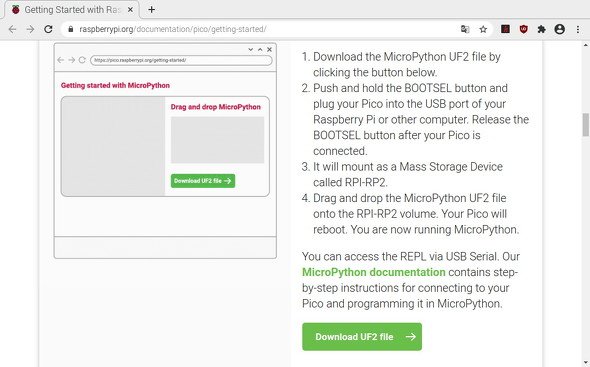590x367 pixels.
Task: Click the text 'called RPI-RP2.'
Action: pos(350,183)
